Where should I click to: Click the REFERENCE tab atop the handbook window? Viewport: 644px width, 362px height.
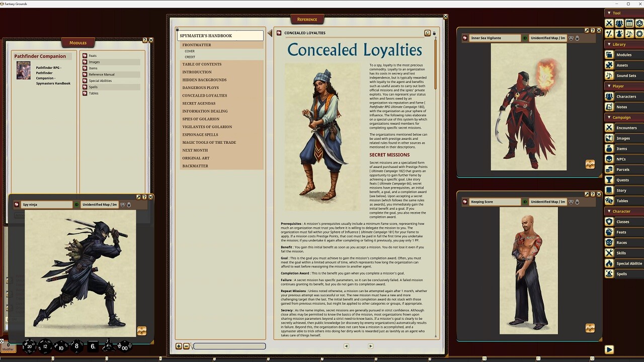tap(307, 19)
